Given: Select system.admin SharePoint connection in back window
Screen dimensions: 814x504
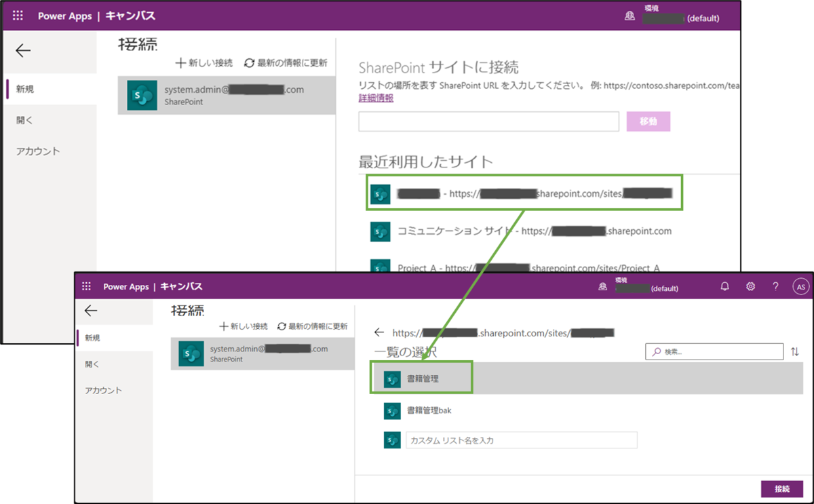Looking at the screenshot, I should pos(227,95).
